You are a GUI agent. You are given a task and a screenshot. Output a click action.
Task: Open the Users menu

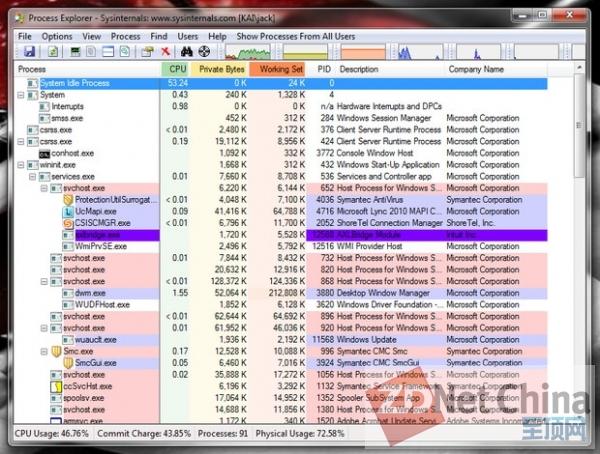point(188,36)
